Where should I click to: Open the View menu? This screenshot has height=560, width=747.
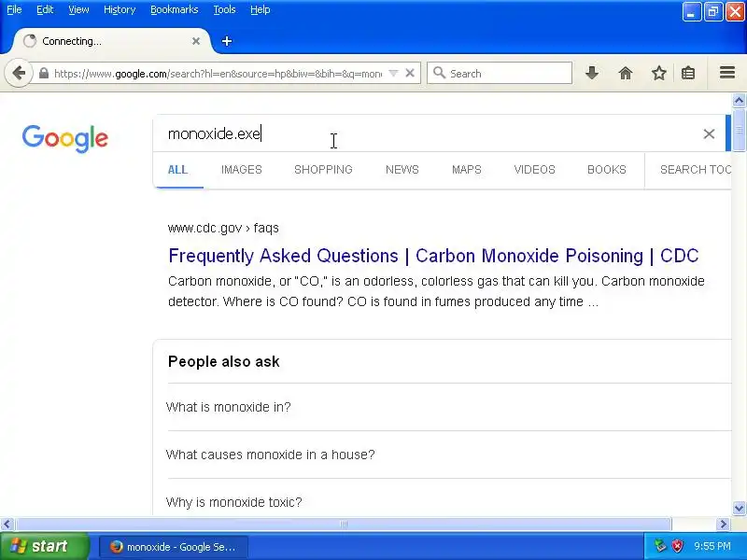78,9
